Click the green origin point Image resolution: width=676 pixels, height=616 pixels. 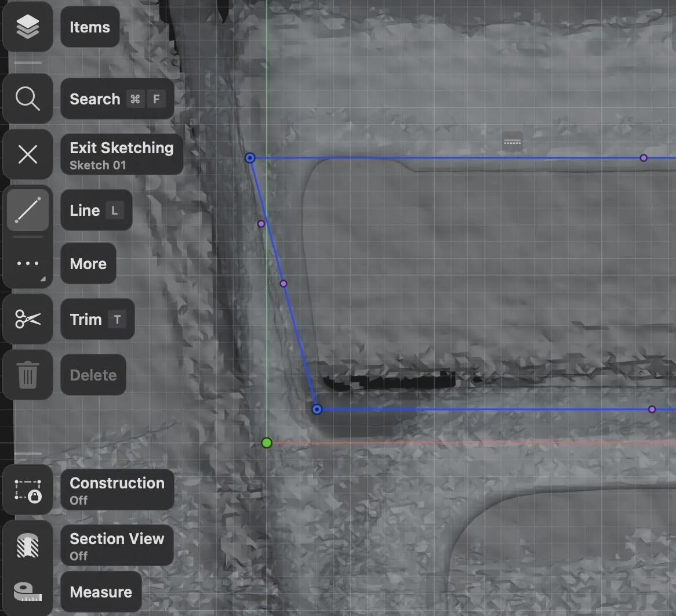(x=267, y=443)
